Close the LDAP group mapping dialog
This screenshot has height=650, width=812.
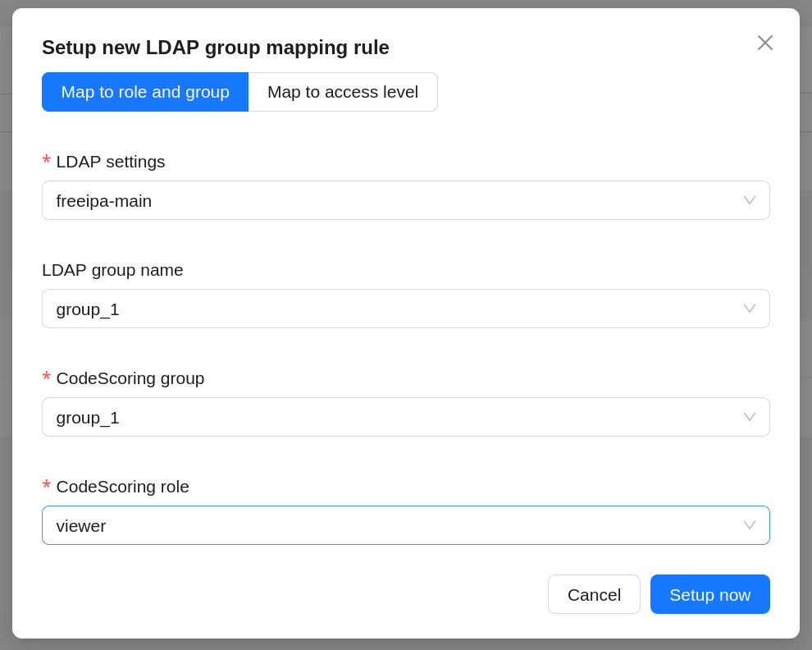(x=765, y=43)
